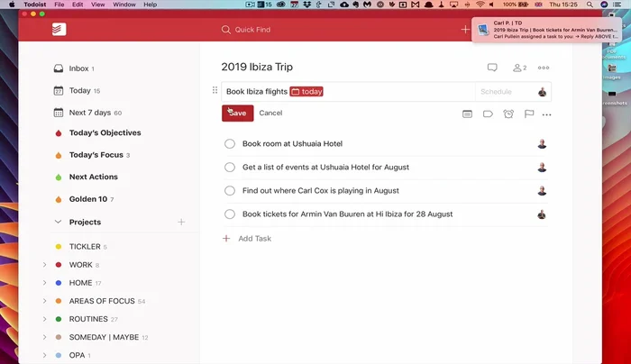Expand the AREAS OF FOCUS project
The image size is (631, 364).
click(x=44, y=301)
